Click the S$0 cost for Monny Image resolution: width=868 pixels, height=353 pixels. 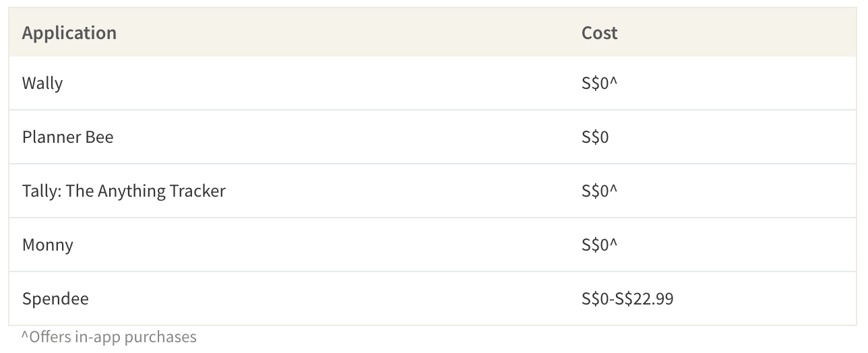tap(596, 245)
